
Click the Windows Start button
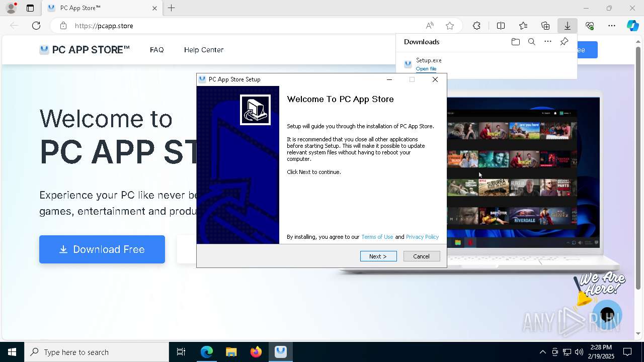click(12, 352)
